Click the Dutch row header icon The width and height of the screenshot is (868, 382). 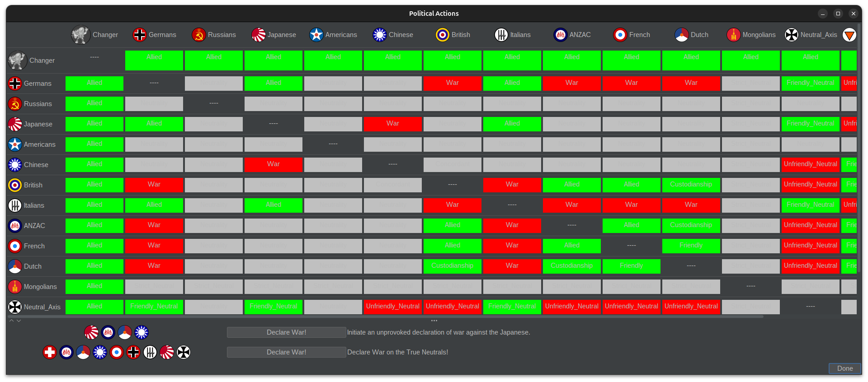pos(15,266)
